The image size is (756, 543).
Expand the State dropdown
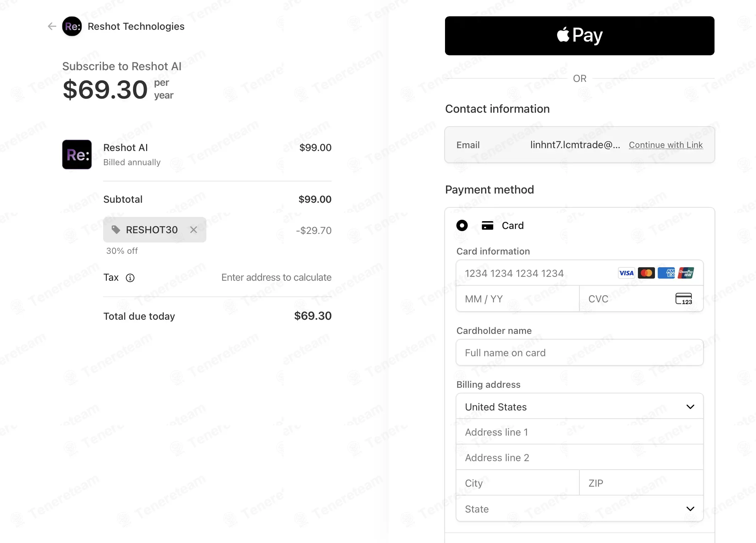pos(579,509)
